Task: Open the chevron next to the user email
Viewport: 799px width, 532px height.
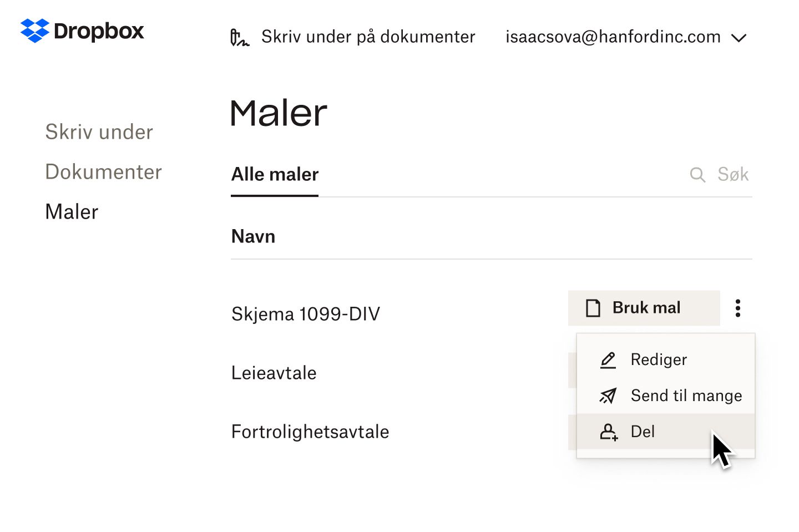Action: (739, 38)
